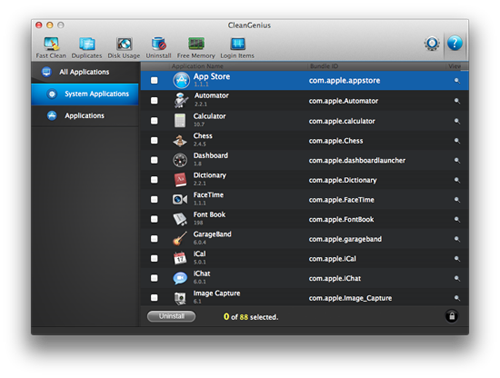500x378 pixels.
Task: Sort by the Bundle ID column header
Action: [x=324, y=66]
